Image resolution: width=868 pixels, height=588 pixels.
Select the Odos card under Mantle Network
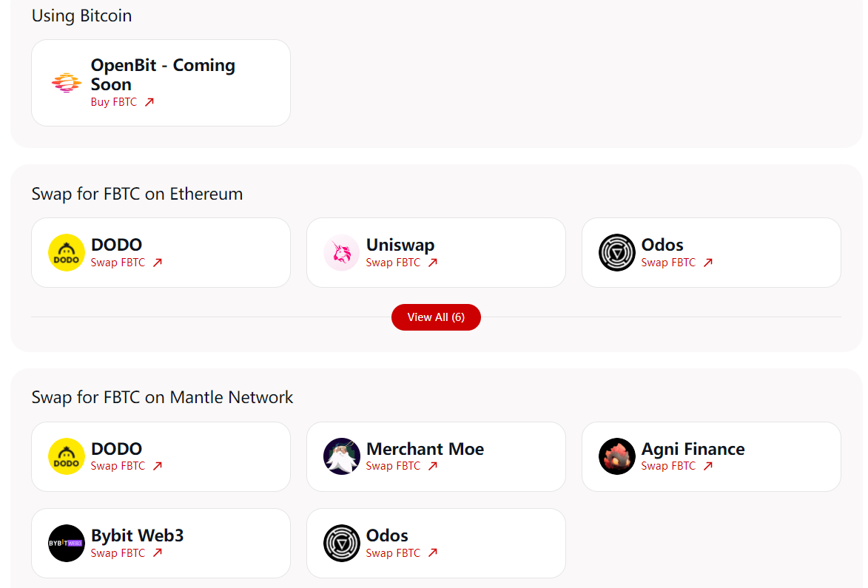click(x=436, y=543)
